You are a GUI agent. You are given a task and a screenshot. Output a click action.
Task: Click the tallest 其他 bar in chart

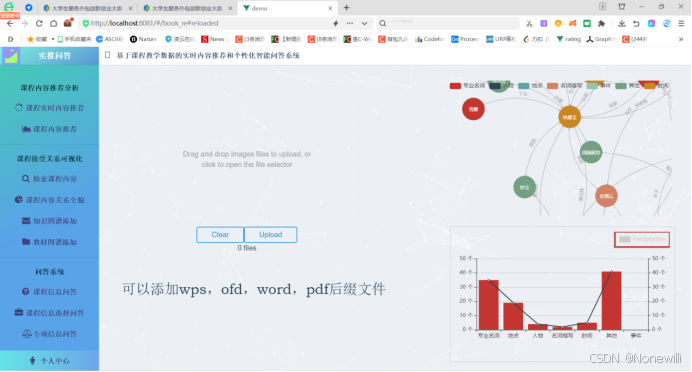(611, 301)
